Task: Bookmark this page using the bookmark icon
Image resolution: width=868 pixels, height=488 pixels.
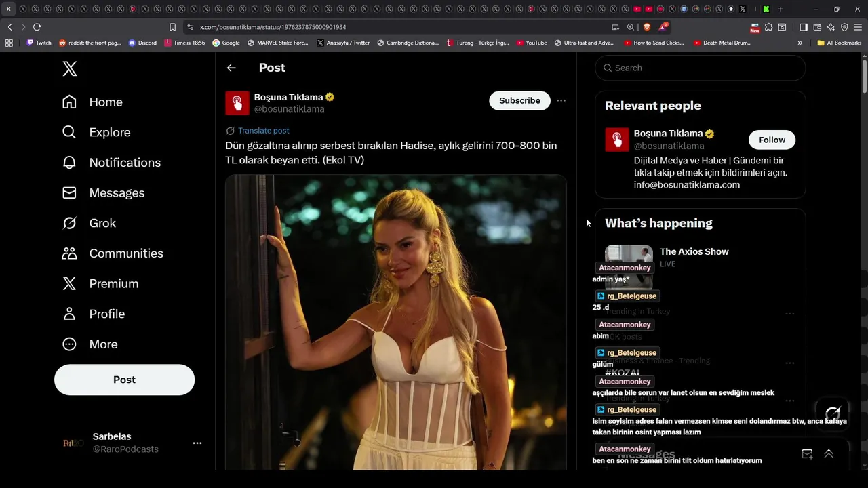Action: [172, 27]
